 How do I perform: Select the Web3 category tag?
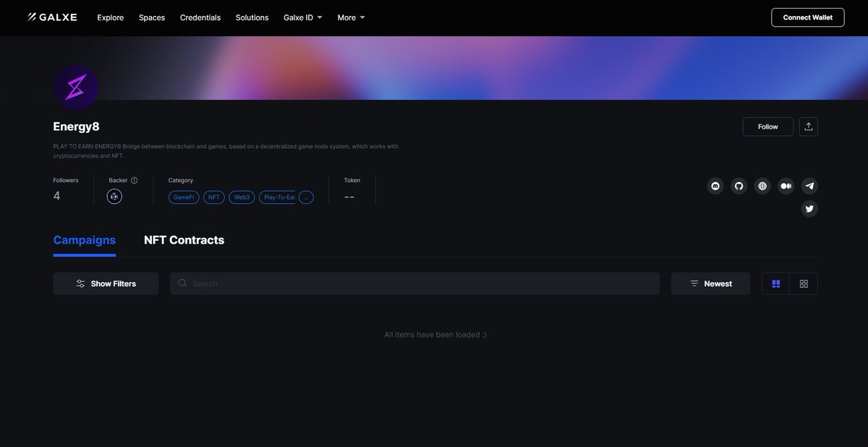pos(242,197)
